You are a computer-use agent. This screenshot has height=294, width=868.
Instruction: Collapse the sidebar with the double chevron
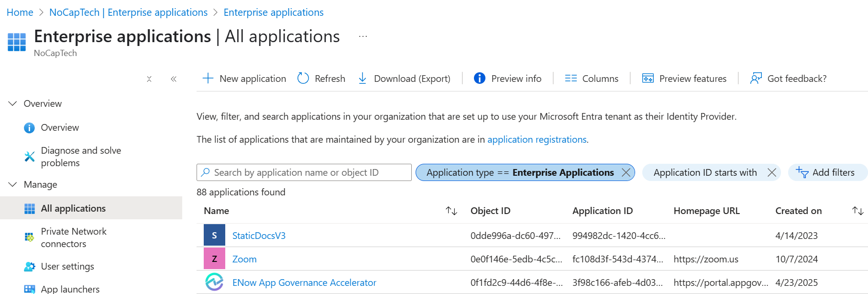click(x=174, y=79)
